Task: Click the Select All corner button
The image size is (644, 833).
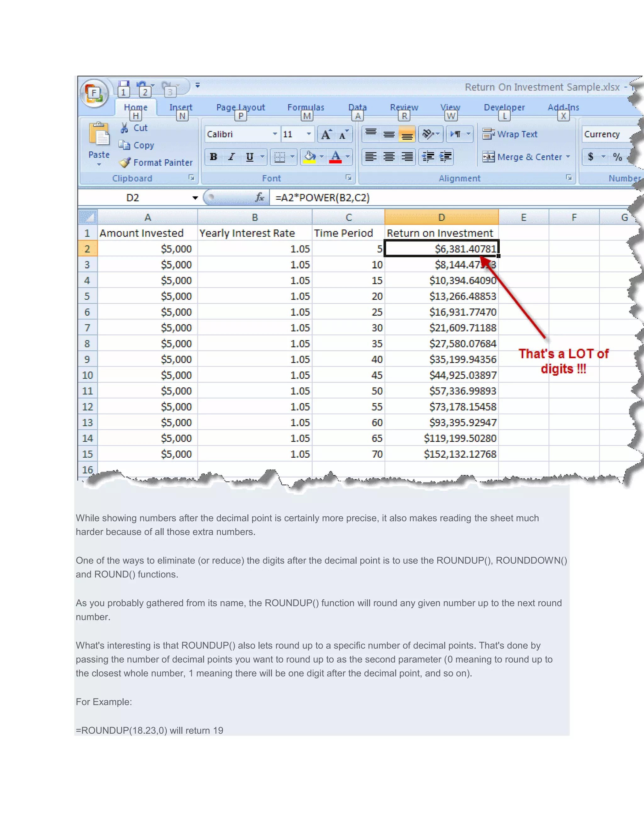Action: point(88,217)
